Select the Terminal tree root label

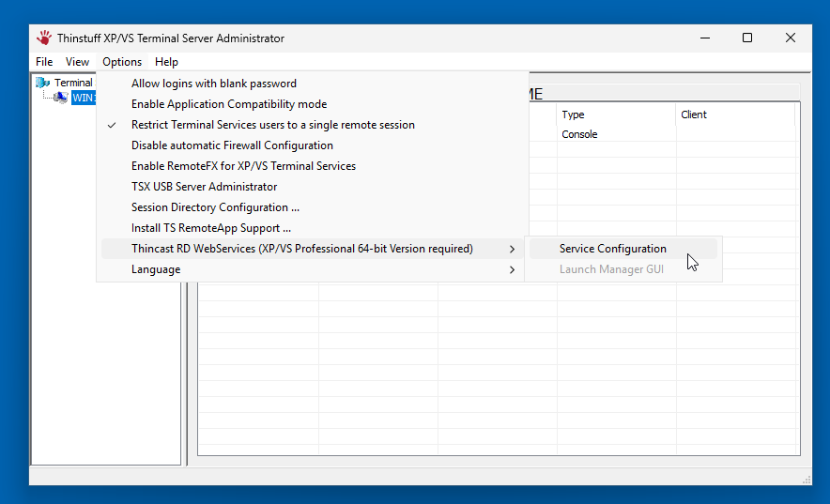pyautogui.click(x=73, y=83)
